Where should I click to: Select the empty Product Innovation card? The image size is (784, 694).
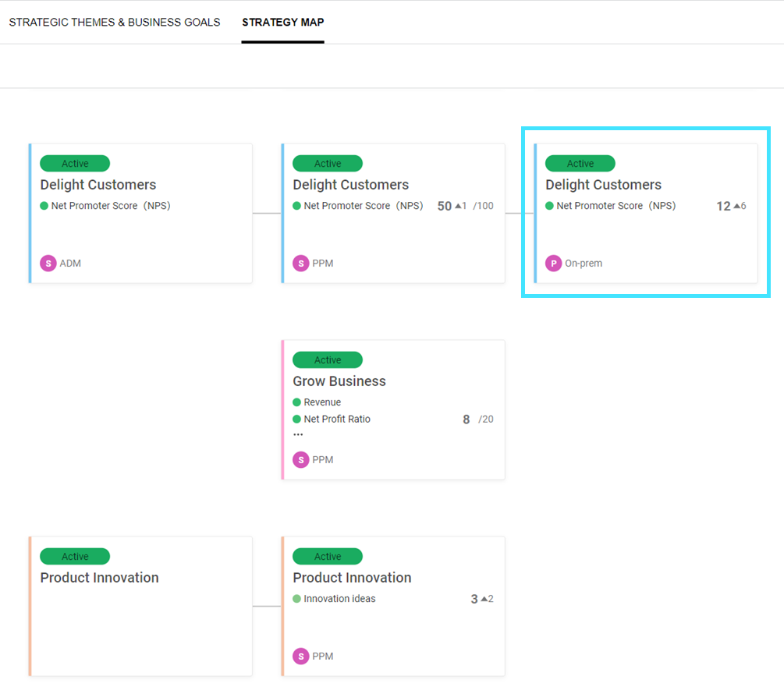141,624
